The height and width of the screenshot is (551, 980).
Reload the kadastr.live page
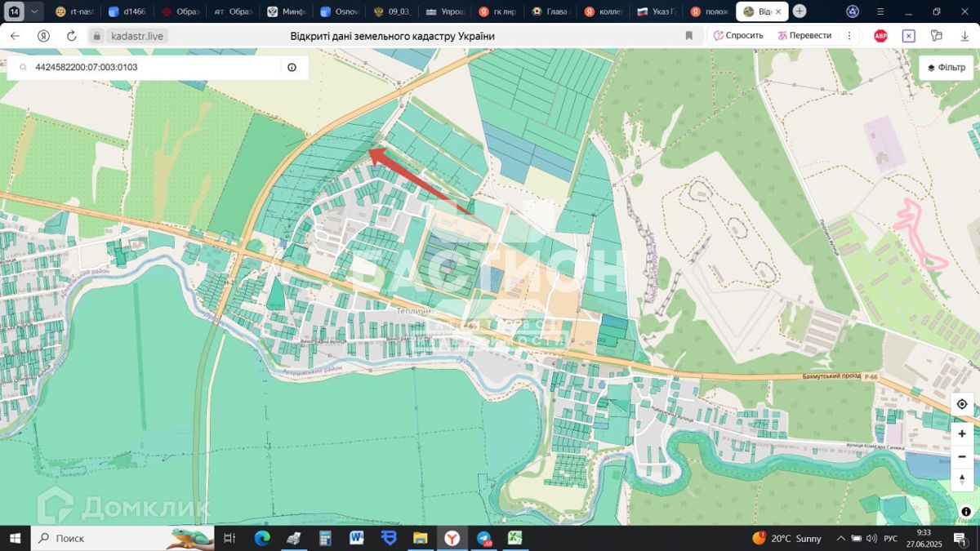[x=72, y=36]
